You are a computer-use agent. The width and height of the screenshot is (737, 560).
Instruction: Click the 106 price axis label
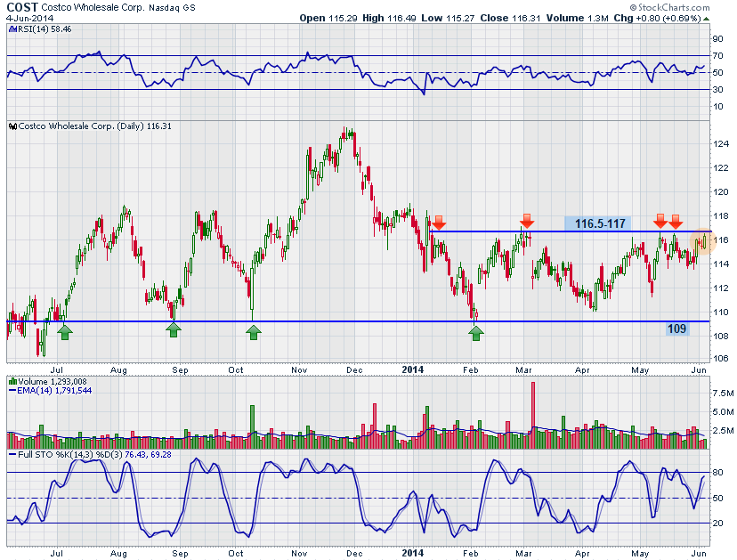tap(721, 358)
